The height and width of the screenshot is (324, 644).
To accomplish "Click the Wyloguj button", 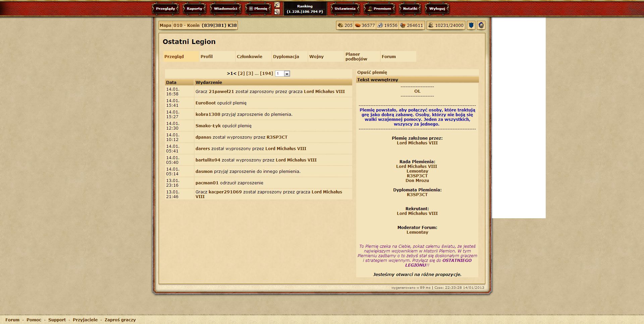I will coord(437,8).
